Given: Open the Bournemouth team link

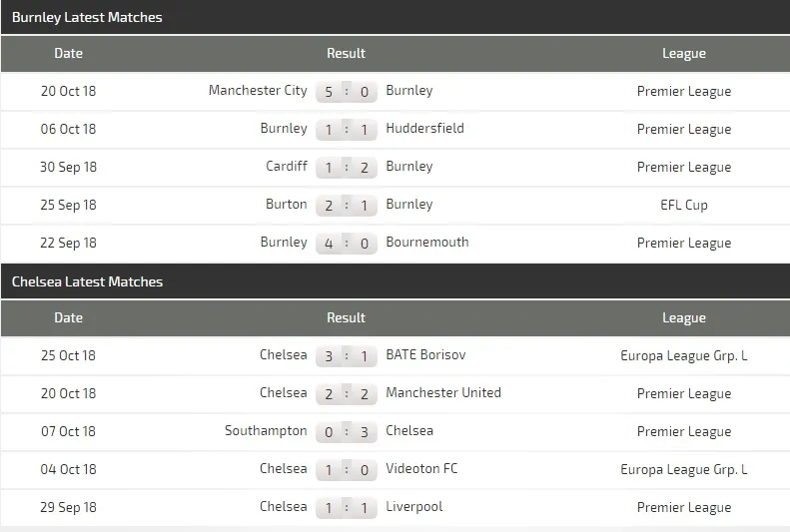Looking at the screenshot, I should point(426,243).
